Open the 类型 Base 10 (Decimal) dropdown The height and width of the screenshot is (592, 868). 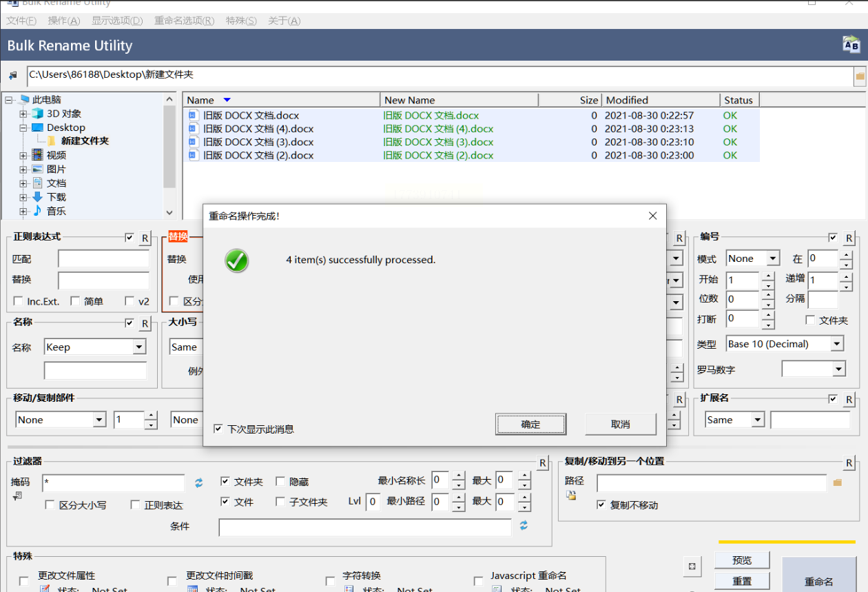click(837, 343)
